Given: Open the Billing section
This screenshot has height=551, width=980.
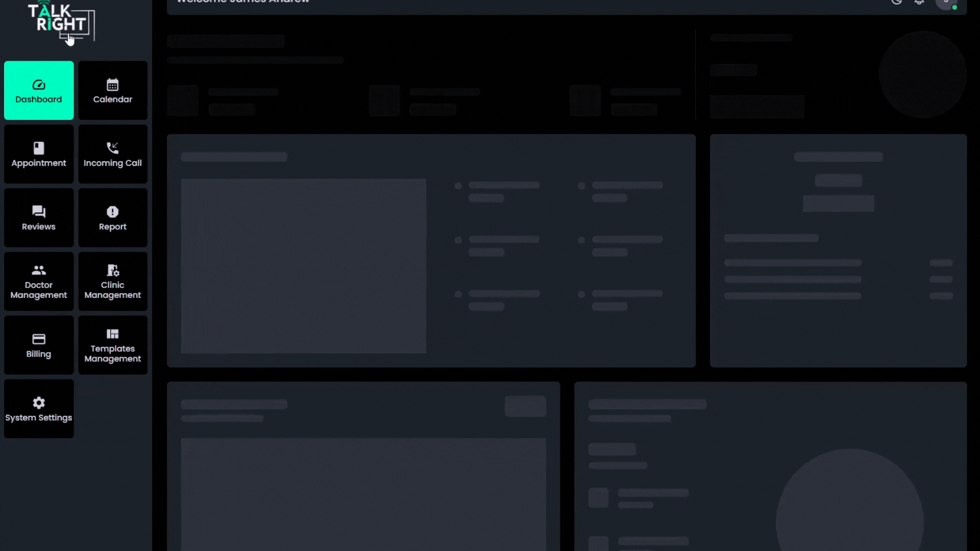Looking at the screenshot, I should [39, 345].
